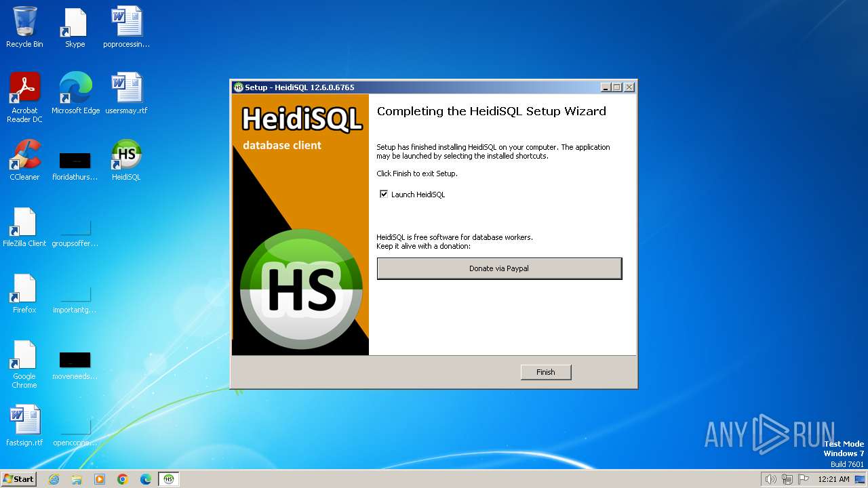This screenshot has width=868, height=488.
Task: Click the volume speaker tray icon
Action: 771,479
